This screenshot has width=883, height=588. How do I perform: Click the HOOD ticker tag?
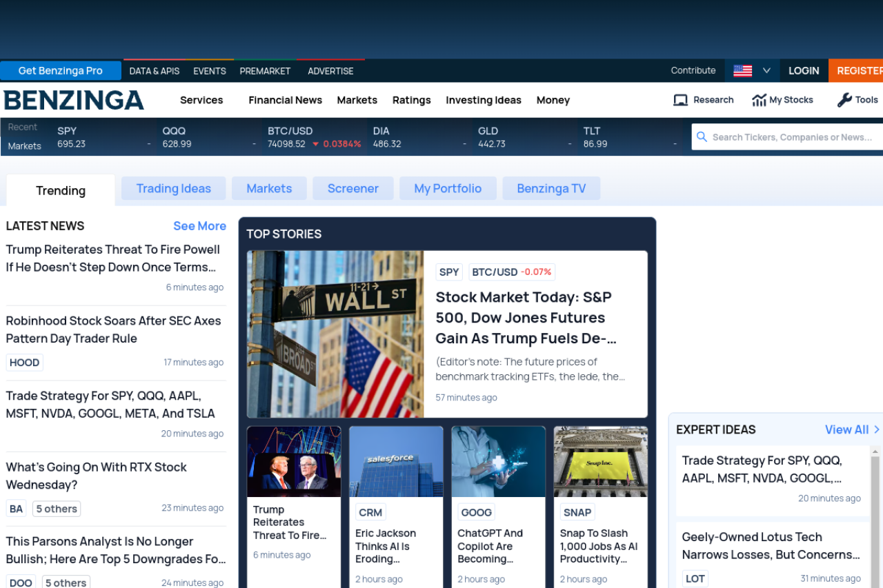pos(25,363)
